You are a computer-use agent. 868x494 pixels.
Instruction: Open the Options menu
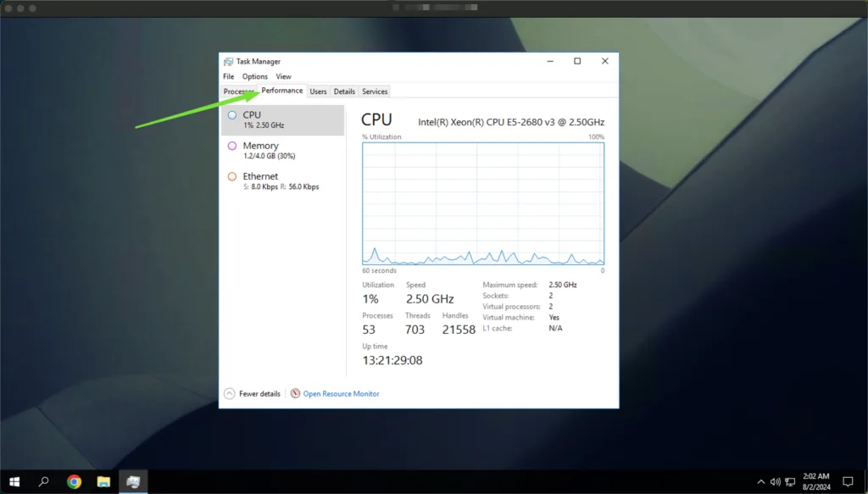254,76
